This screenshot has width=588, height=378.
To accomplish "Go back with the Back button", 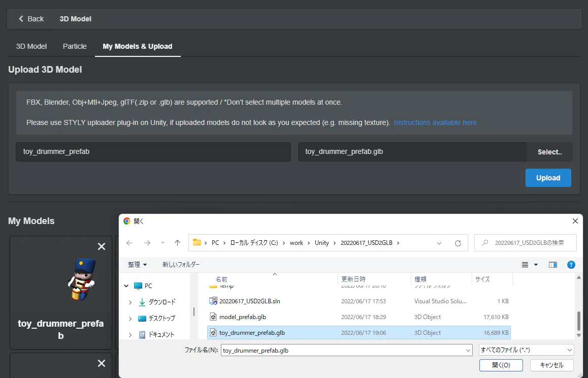I will [x=31, y=19].
